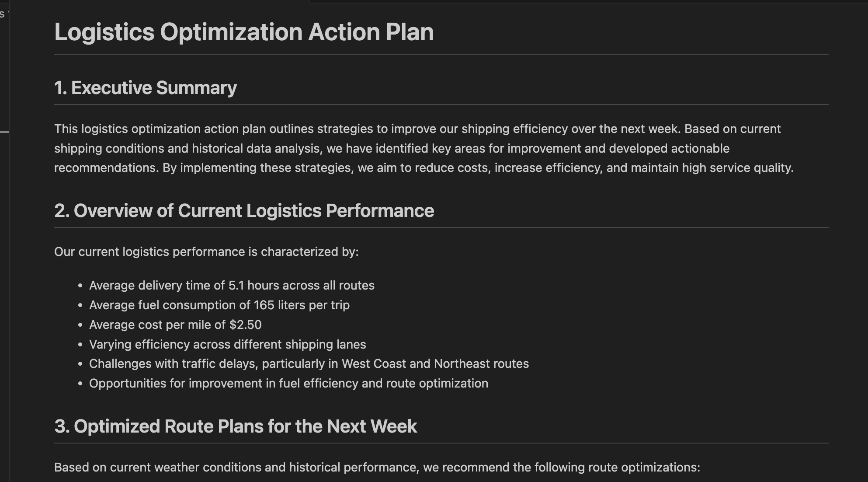
Task: Click the Optimized Route Plans heading
Action: [236, 426]
